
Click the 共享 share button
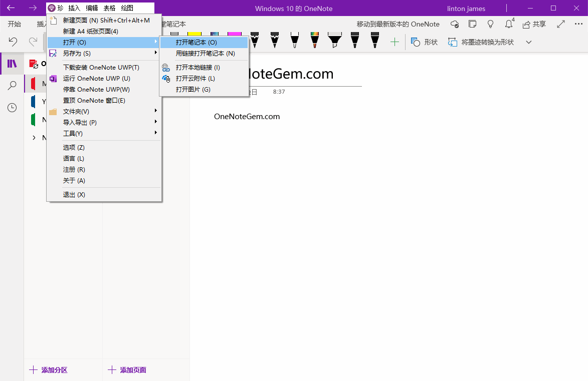[534, 24]
